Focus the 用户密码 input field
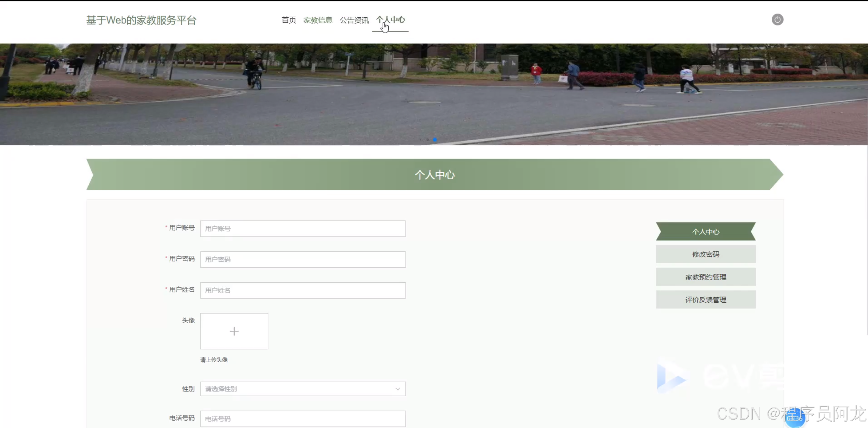 click(x=303, y=259)
